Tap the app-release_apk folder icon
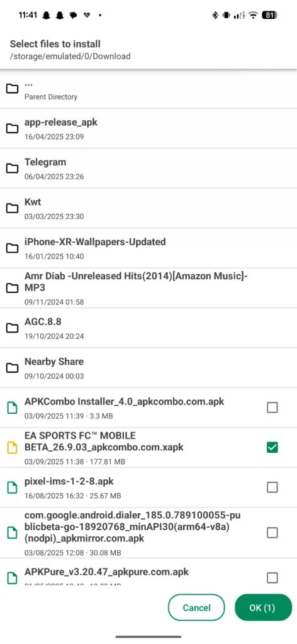 [13, 128]
